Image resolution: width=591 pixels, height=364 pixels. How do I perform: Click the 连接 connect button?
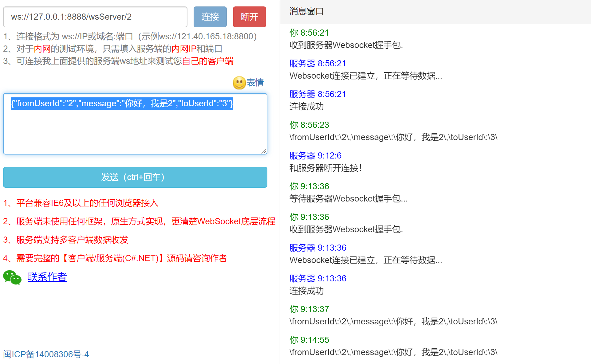[210, 17]
